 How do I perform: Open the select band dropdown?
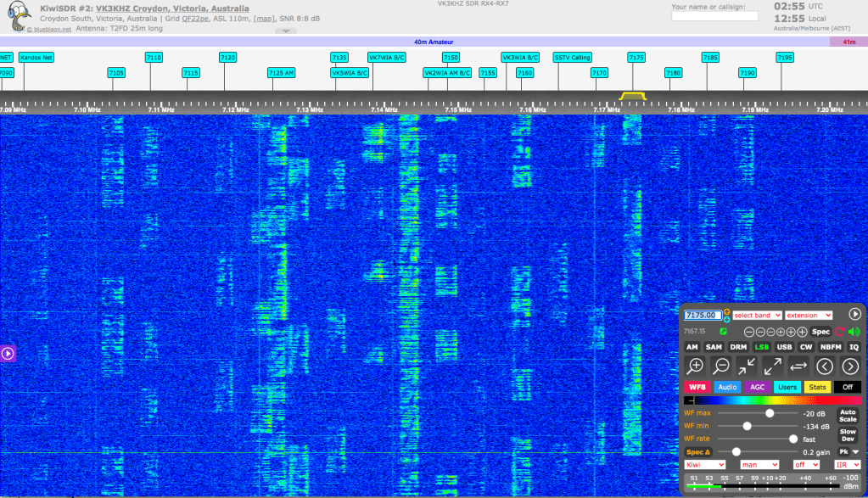[757, 315]
